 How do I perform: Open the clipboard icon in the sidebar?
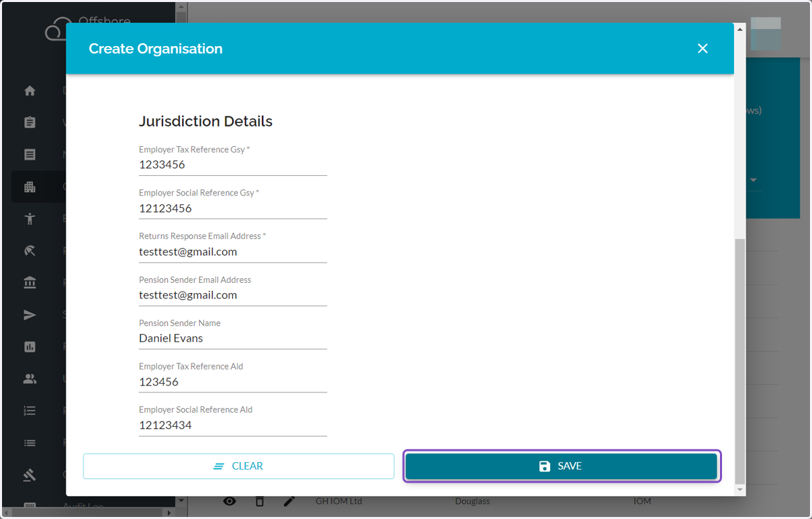point(30,122)
